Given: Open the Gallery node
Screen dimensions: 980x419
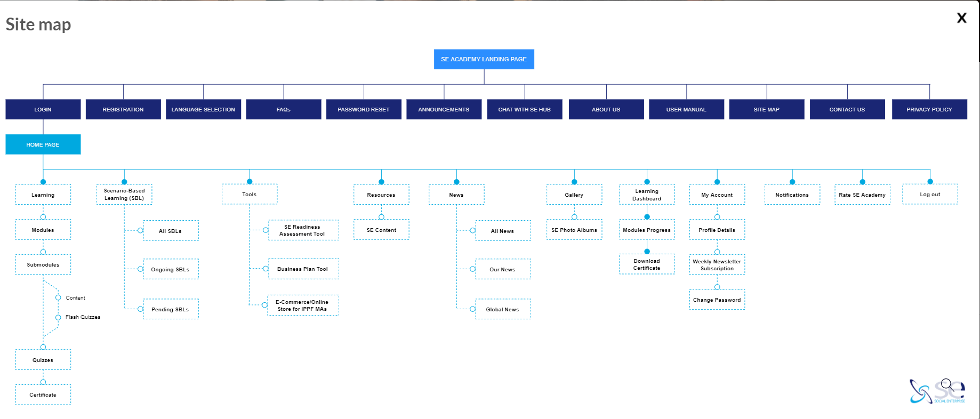Looking at the screenshot, I should [x=574, y=195].
